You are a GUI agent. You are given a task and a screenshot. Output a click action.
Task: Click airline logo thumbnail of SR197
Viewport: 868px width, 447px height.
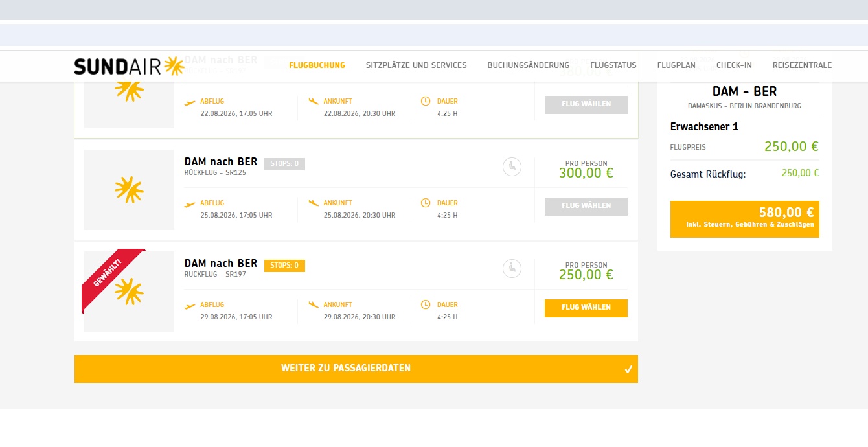click(x=129, y=292)
